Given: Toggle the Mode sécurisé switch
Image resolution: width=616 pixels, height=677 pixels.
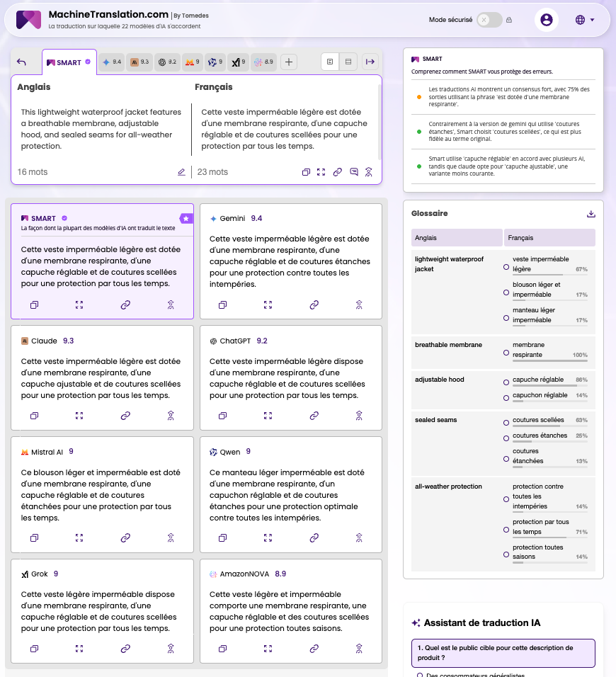Looking at the screenshot, I should pos(489,20).
